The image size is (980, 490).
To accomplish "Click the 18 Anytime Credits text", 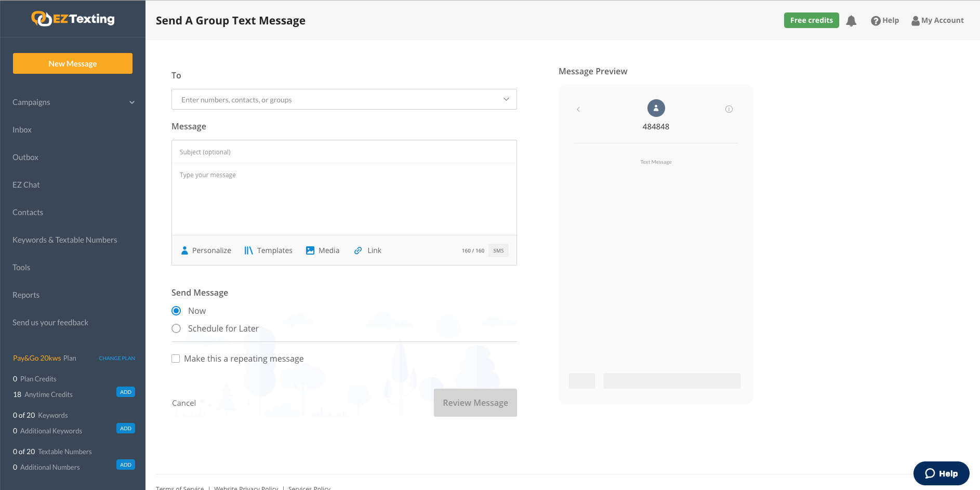I will pyautogui.click(x=43, y=394).
